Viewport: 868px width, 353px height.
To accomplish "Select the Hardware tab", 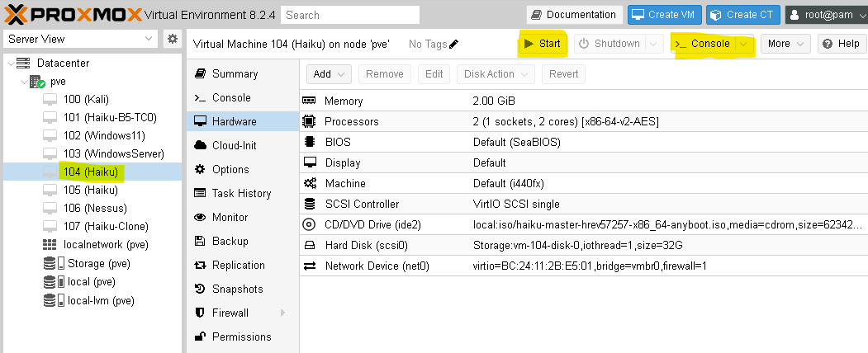I will (x=243, y=121).
